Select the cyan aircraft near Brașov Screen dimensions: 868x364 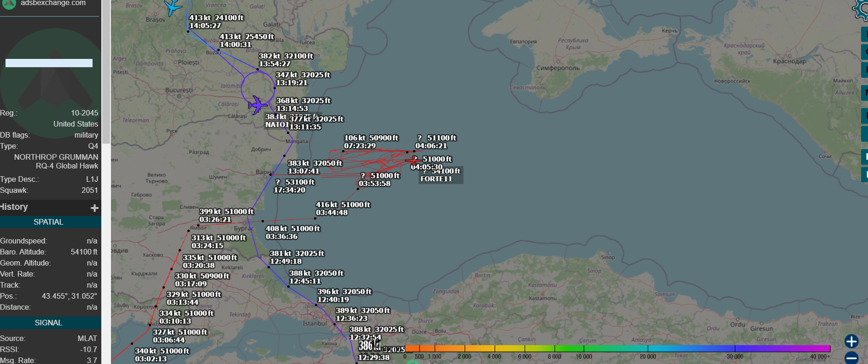[173, 7]
